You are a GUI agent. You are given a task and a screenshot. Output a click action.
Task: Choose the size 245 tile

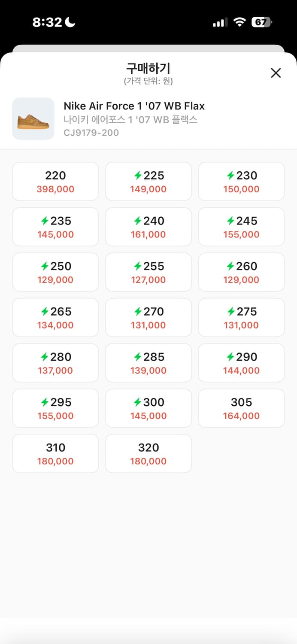point(241,227)
